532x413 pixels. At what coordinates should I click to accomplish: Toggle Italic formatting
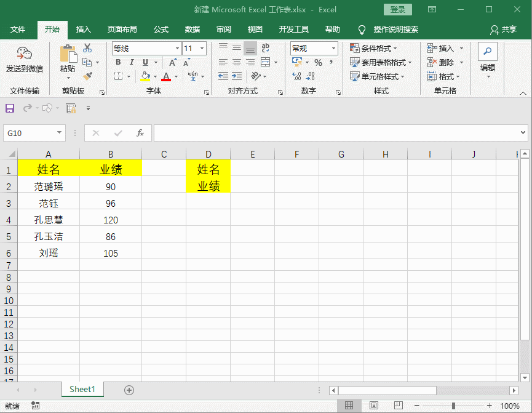tap(132, 62)
